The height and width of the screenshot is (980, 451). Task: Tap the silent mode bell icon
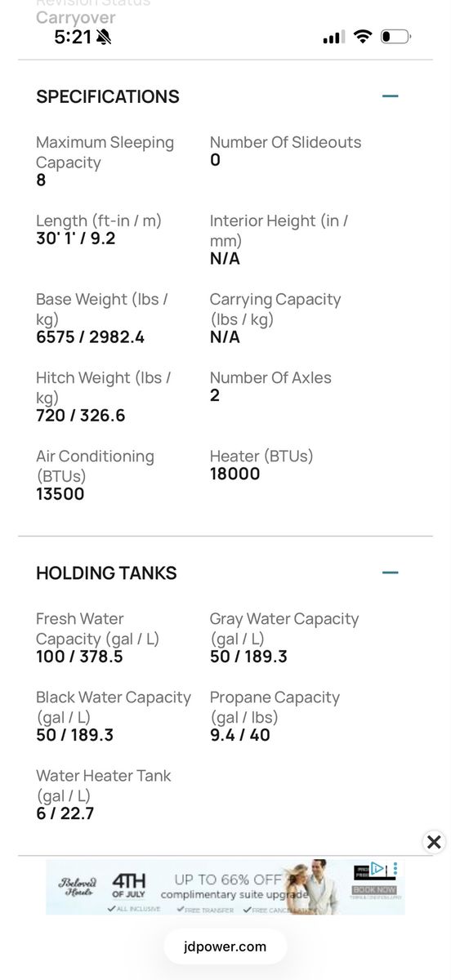[x=104, y=37]
